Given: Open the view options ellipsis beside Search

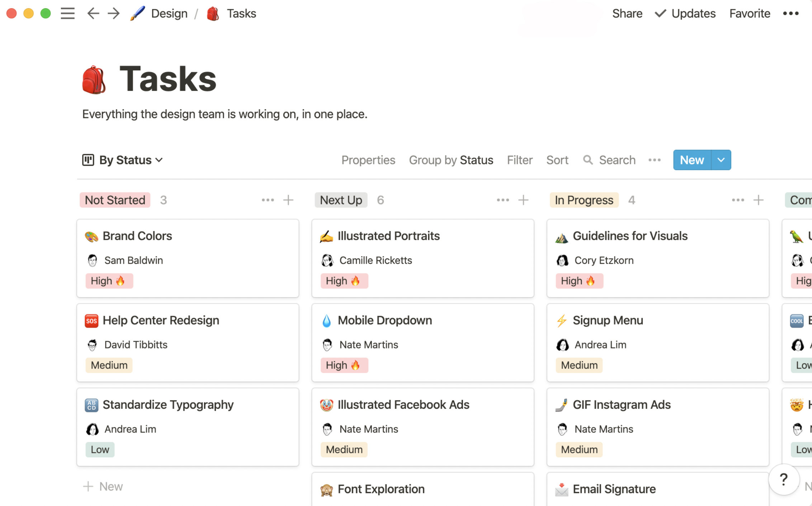Looking at the screenshot, I should [654, 160].
